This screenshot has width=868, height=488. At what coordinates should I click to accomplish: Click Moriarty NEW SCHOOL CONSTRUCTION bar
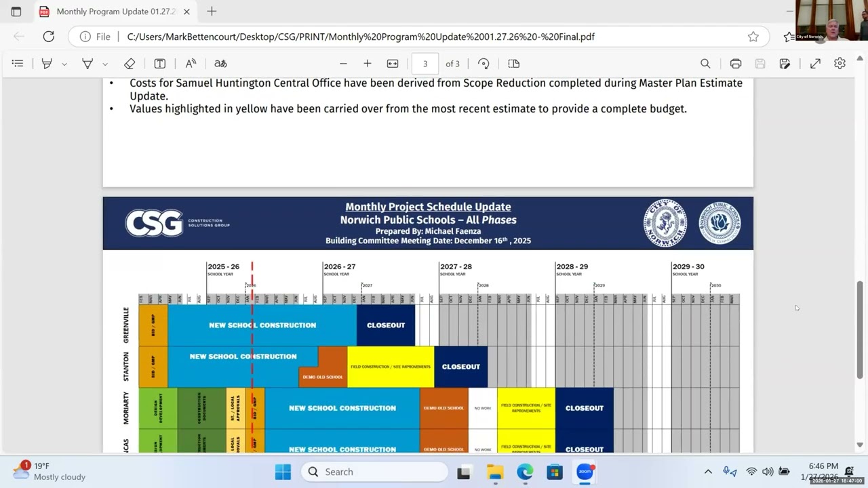[342, 408]
